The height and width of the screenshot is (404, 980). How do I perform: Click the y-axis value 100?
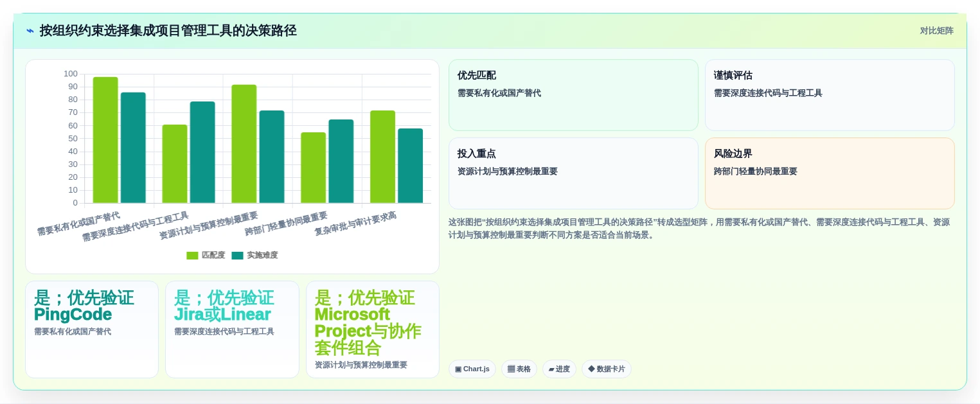click(x=71, y=74)
